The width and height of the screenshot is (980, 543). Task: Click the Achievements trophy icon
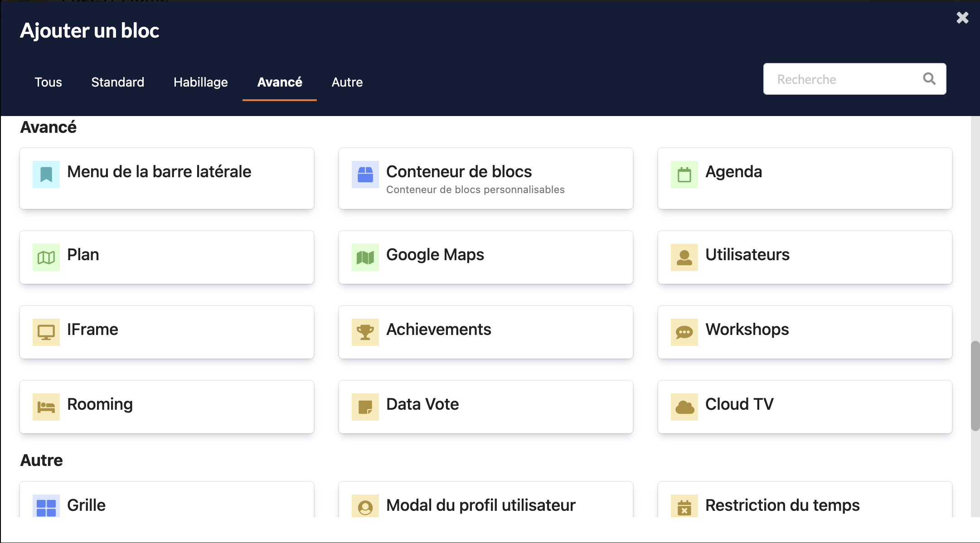(x=365, y=332)
